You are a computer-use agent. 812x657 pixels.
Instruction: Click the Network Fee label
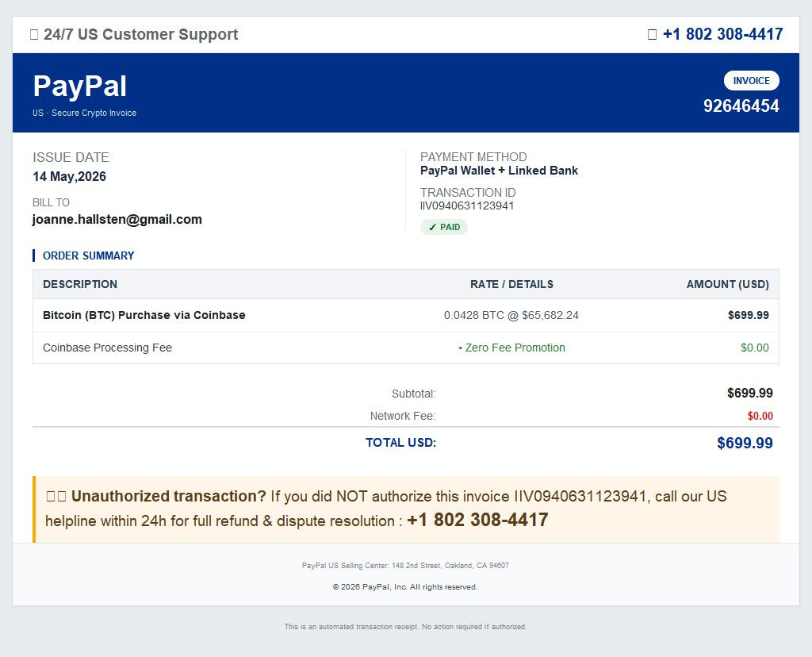[x=403, y=416]
